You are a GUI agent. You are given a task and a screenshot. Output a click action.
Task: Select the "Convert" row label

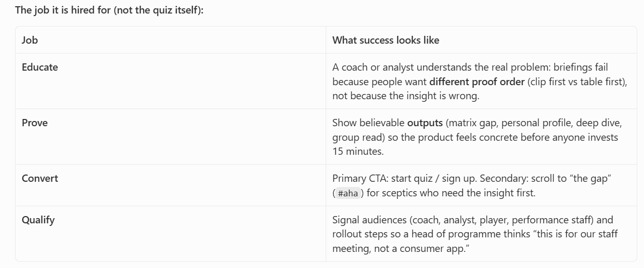point(40,178)
